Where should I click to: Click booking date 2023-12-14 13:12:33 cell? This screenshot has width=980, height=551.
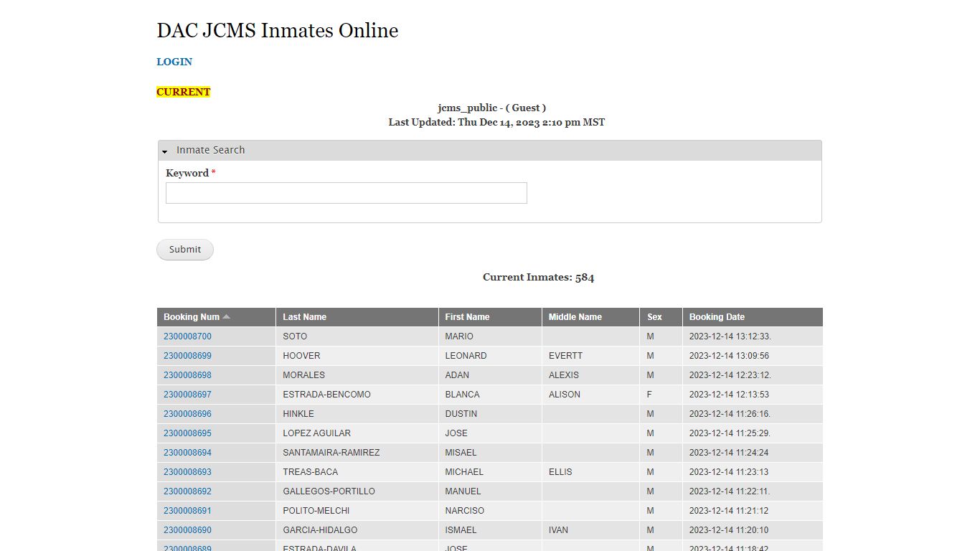tap(753, 336)
